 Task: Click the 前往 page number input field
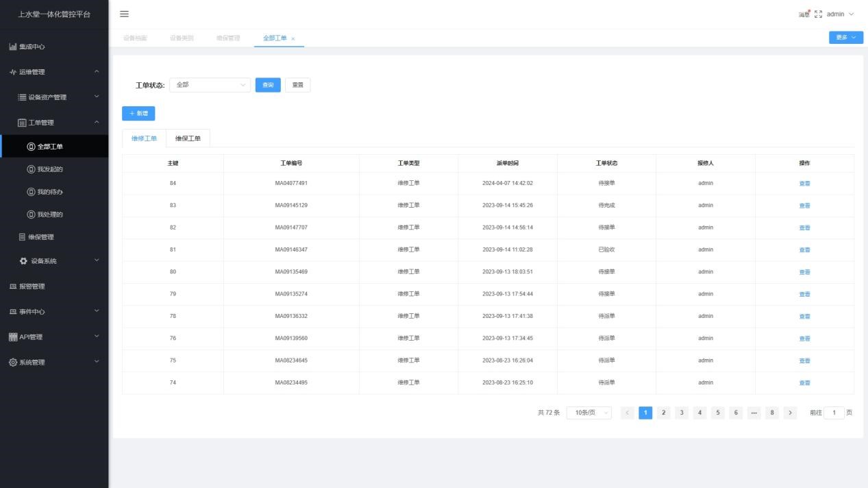834,413
